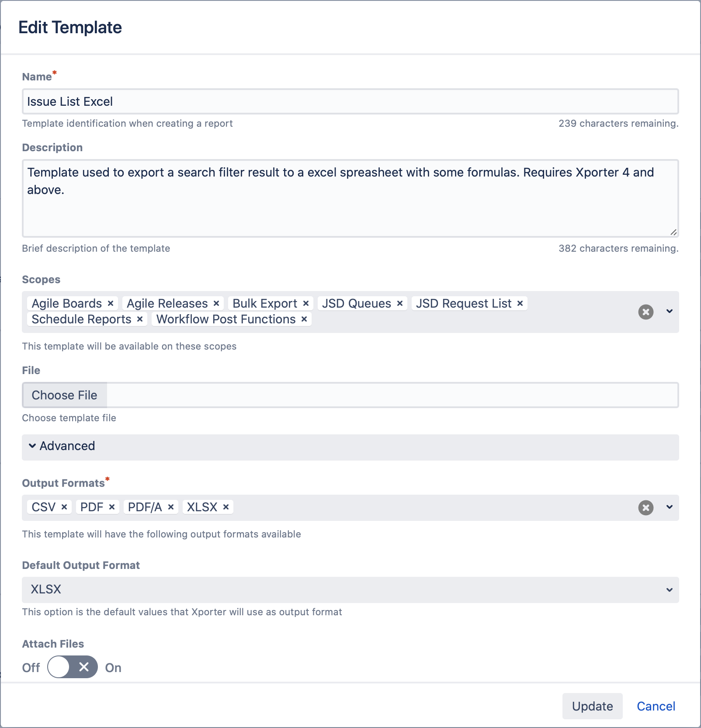Remove the JSD Queues scope tag
Image resolution: width=701 pixels, height=728 pixels.
coord(399,303)
